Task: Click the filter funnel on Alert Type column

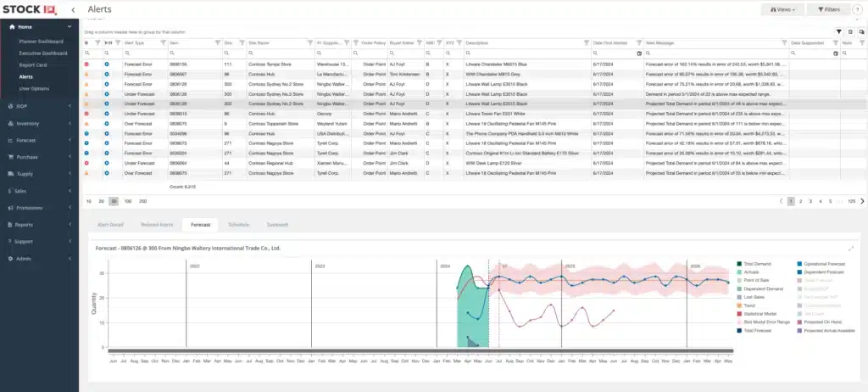Action: pos(163,42)
